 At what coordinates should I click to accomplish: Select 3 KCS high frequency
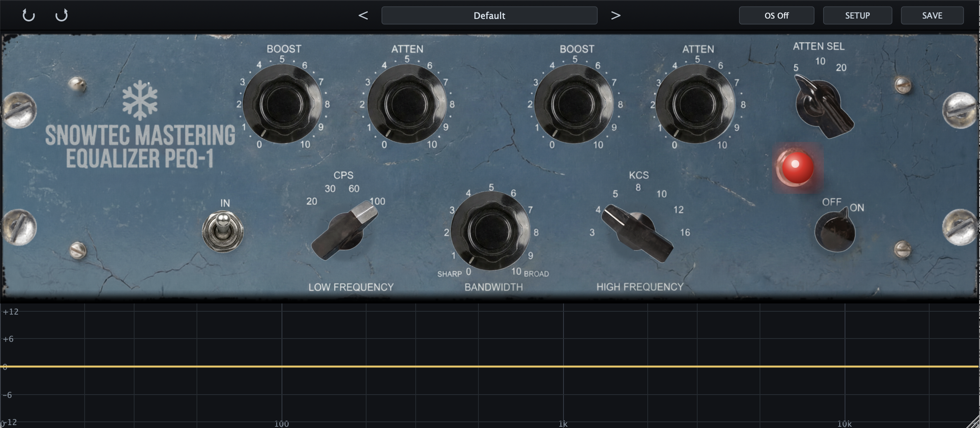coord(592,233)
